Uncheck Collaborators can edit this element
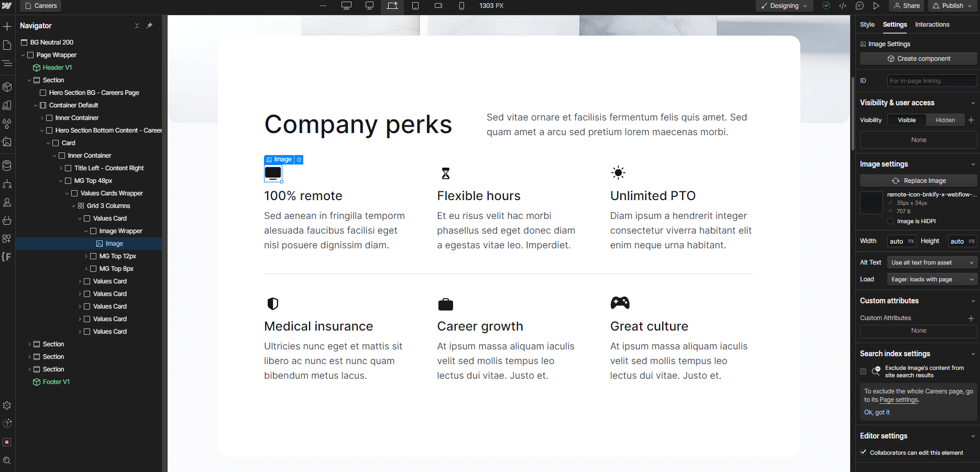 [x=863, y=453]
